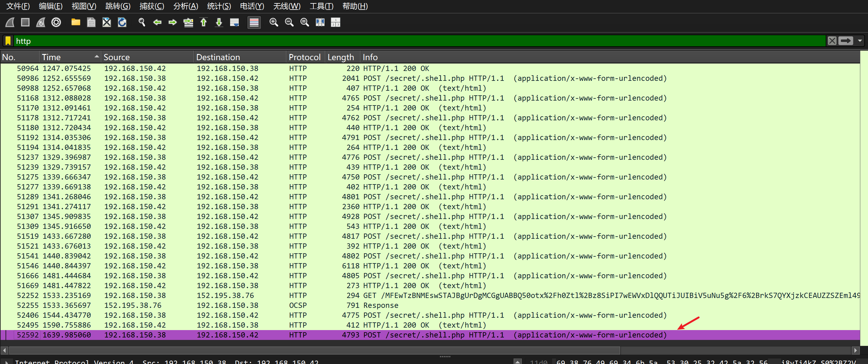
Task: Open the display filter history dropdown
Action: 860,41
